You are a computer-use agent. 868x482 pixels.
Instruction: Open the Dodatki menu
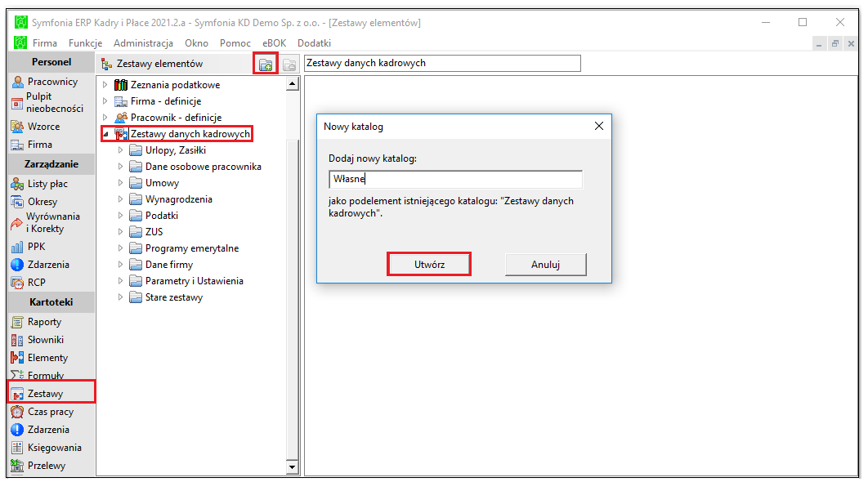pos(315,43)
